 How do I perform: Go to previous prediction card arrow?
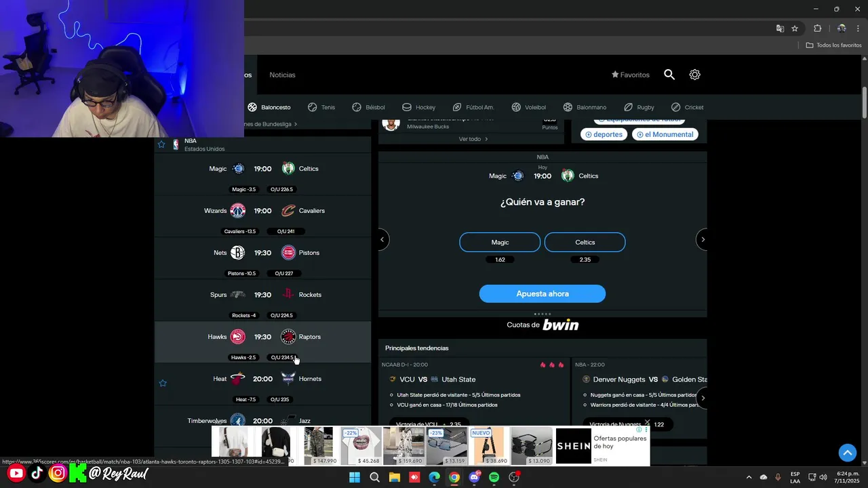(382, 239)
